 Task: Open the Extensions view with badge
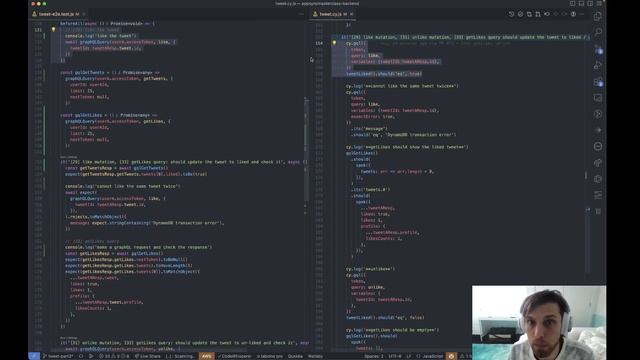coord(598,82)
